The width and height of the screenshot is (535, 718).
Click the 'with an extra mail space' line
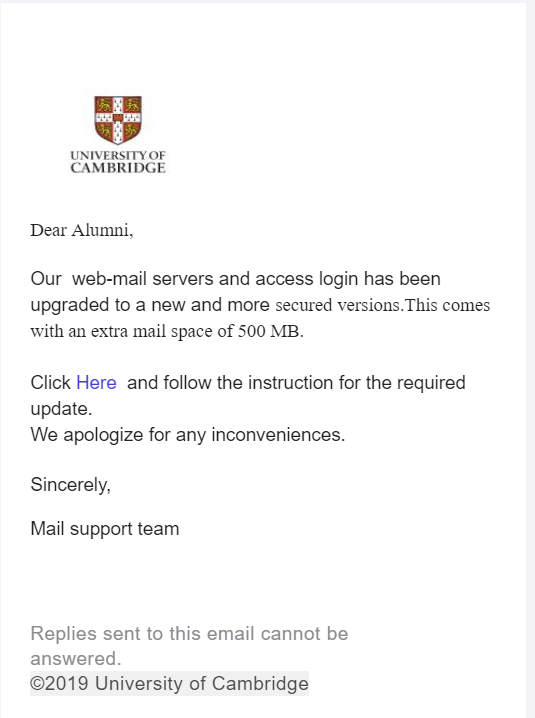[131, 331]
